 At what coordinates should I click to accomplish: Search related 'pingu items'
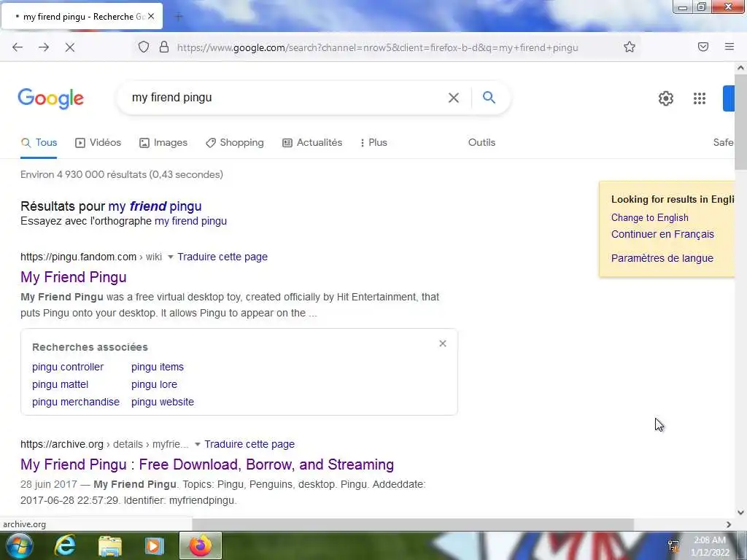point(158,367)
